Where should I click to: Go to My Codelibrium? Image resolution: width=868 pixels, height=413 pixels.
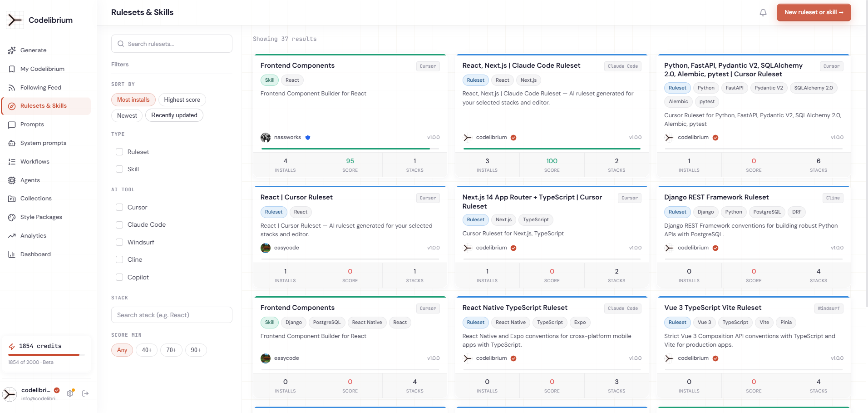[46, 69]
